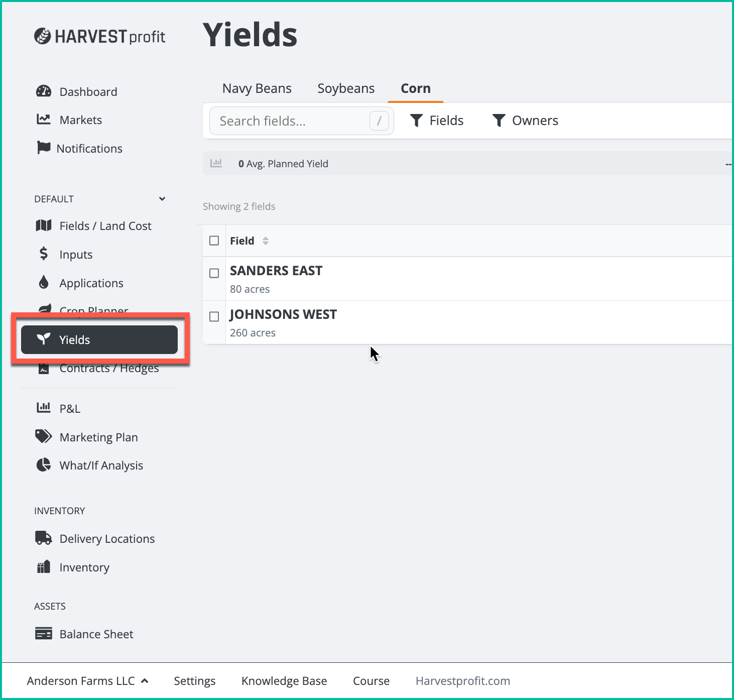Image resolution: width=734 pixels, height=700 pixels.
Task: Click into the Search fields box
Action: (x=301, y=121)
